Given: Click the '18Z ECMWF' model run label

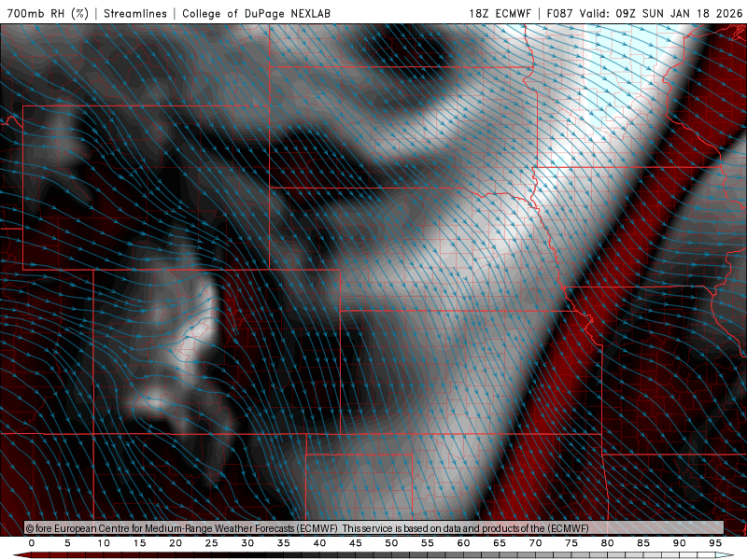Looking at the screenshot, I should (x=500, y=13).
